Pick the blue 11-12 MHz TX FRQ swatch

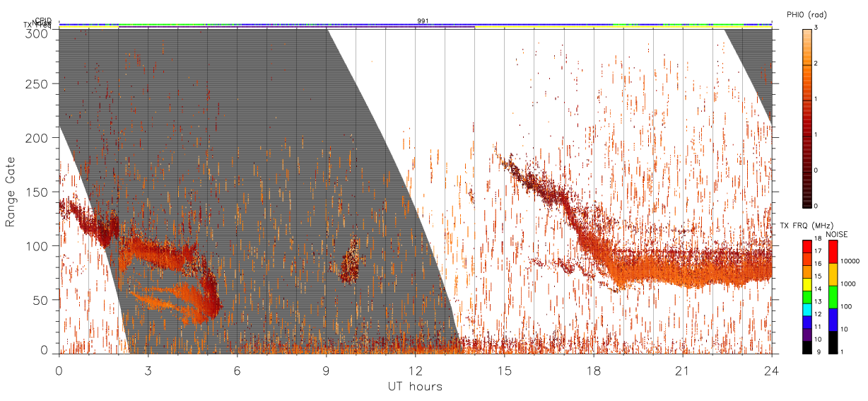point(807,322)
